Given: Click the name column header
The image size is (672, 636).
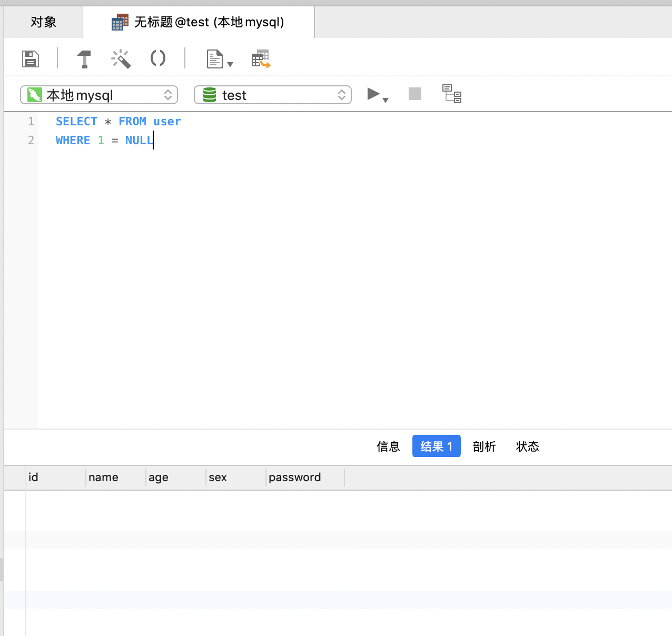Looking at the screenshot, I should coord(116,478).
